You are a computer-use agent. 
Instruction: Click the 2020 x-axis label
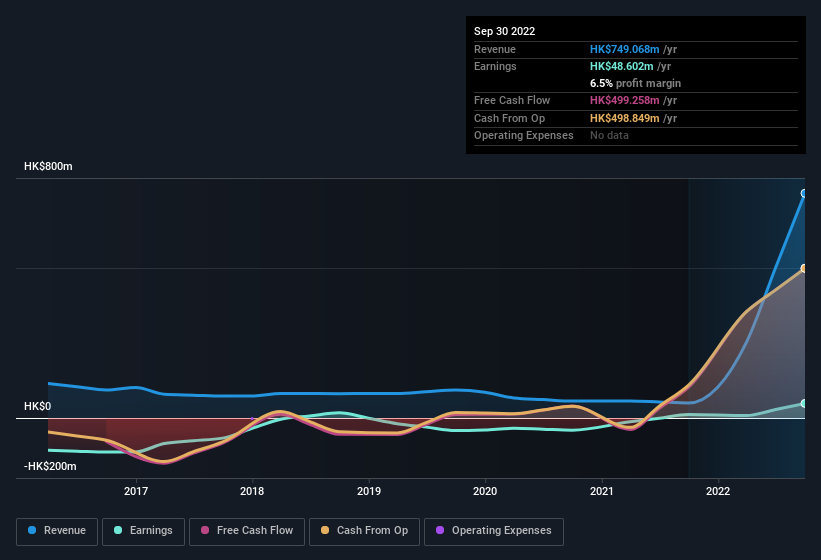click(x=485, y=491)
